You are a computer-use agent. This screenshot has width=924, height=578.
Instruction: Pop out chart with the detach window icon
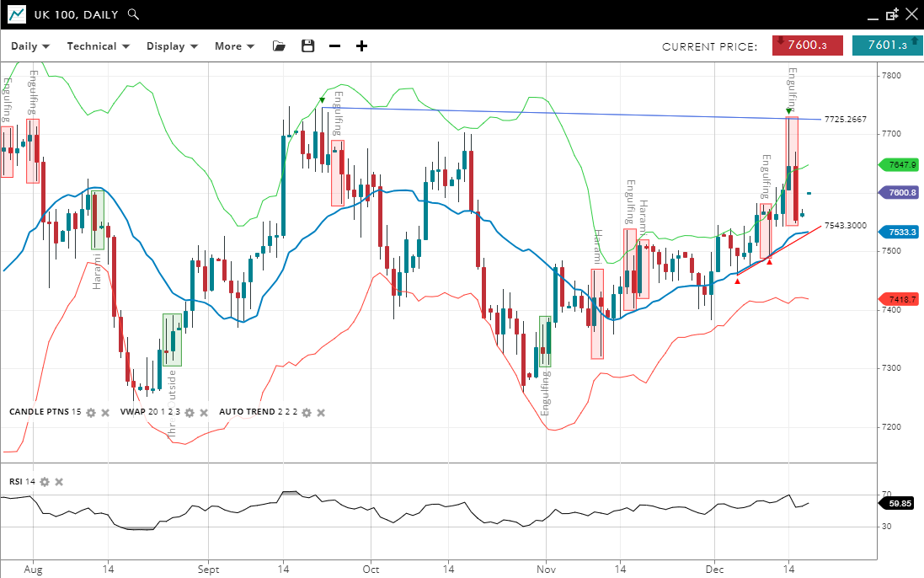tap(892, 14)
